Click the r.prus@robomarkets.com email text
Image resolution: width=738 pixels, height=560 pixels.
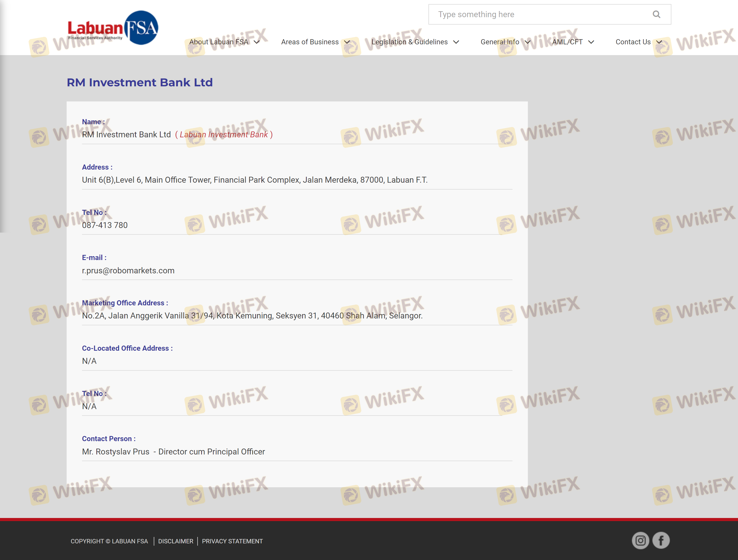[128, 271]
